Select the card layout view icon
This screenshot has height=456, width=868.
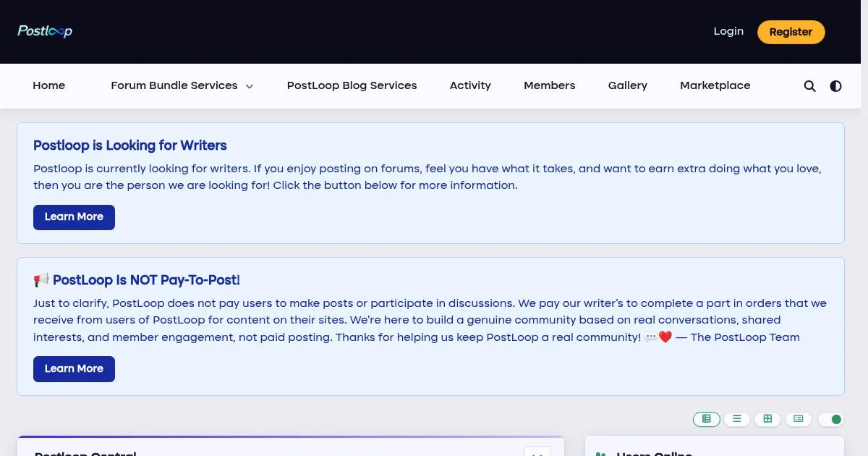point(799,419)
